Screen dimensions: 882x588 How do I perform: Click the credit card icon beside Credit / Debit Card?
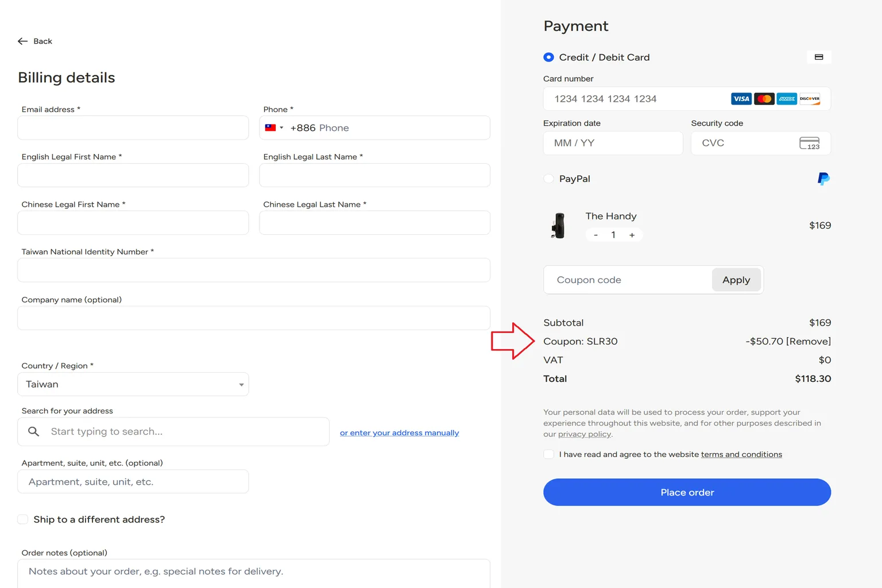click(x=819, y=57)
